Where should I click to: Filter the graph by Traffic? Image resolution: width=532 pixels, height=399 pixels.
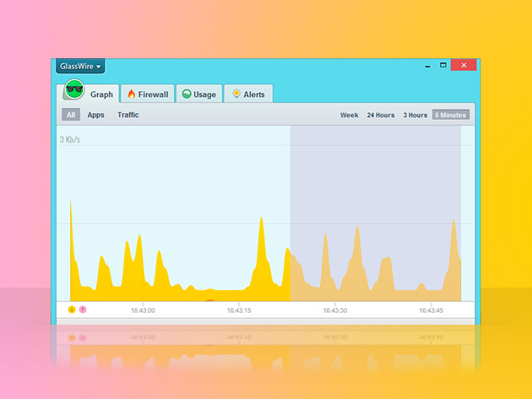(128, 115)
